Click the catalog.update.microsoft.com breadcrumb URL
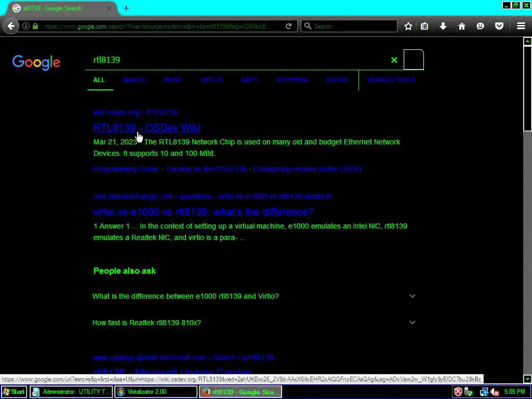This screenshot has width=532, height=399. (x=183, y=357)
